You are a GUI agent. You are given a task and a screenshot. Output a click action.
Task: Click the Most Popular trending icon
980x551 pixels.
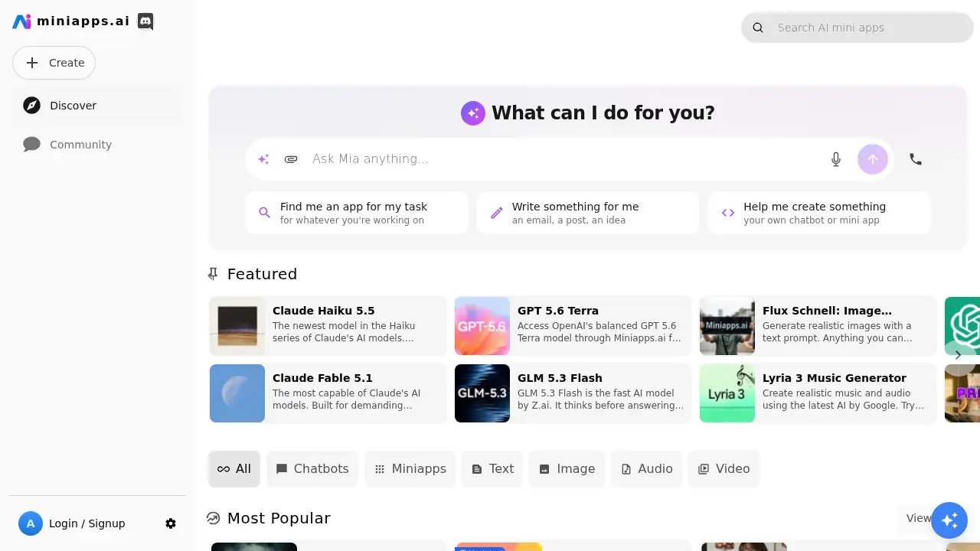pyautogui.click(x=213, y=518)
